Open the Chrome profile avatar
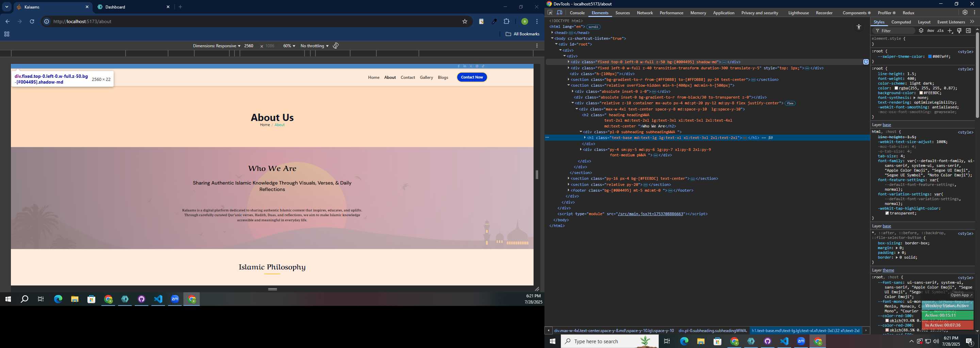This screenshot has width=980, height=348. (x=525, y=22)
